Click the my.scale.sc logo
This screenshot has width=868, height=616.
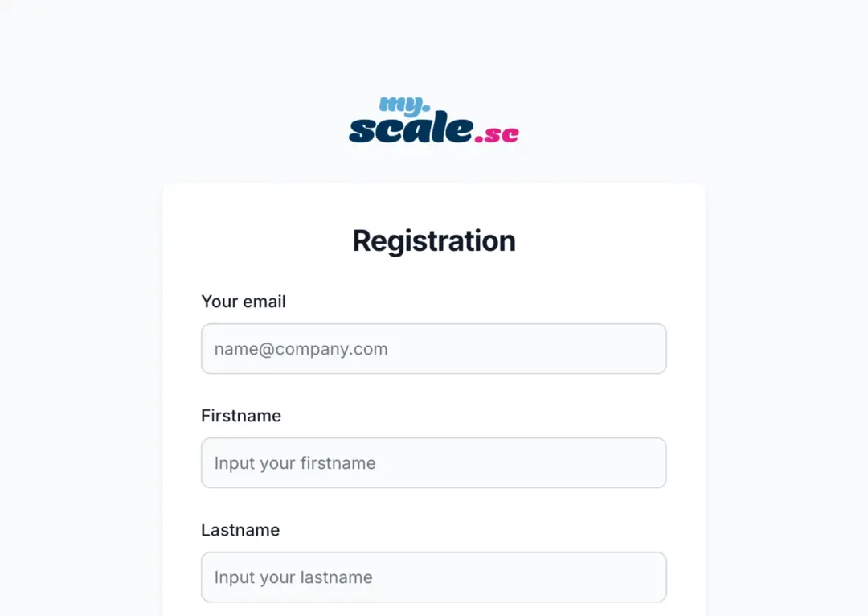click(434, 120)
